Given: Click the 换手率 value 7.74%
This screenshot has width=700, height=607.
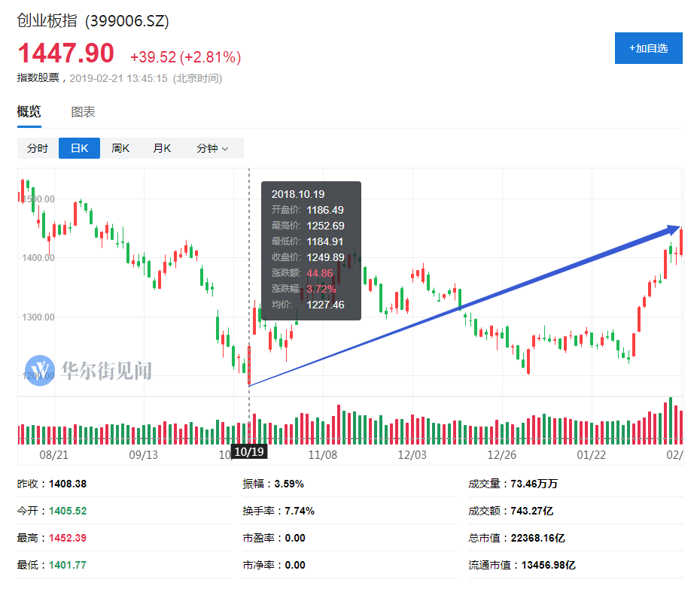Looking at the screenshot, I should 300,511.
